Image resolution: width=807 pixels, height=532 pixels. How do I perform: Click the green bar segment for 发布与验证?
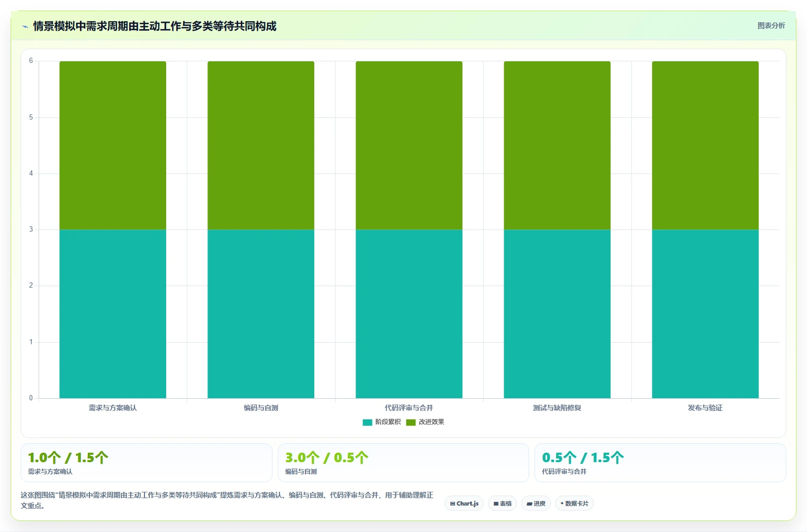click(x=705, y=145)
